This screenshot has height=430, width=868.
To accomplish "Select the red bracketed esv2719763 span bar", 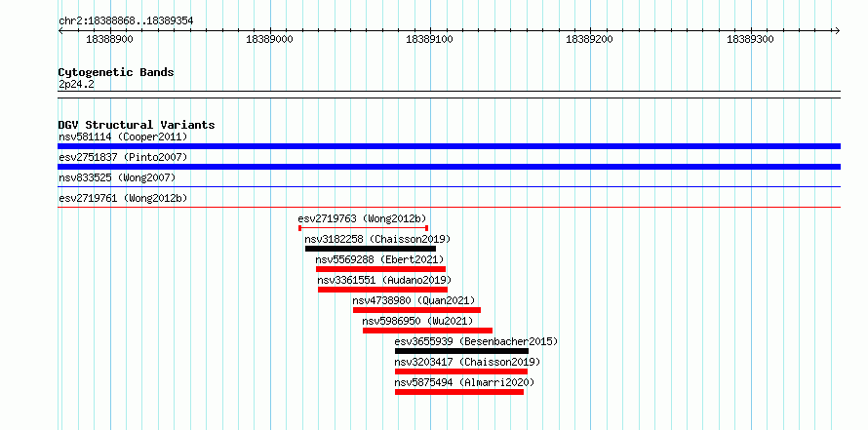I will (x=363, y=228).
